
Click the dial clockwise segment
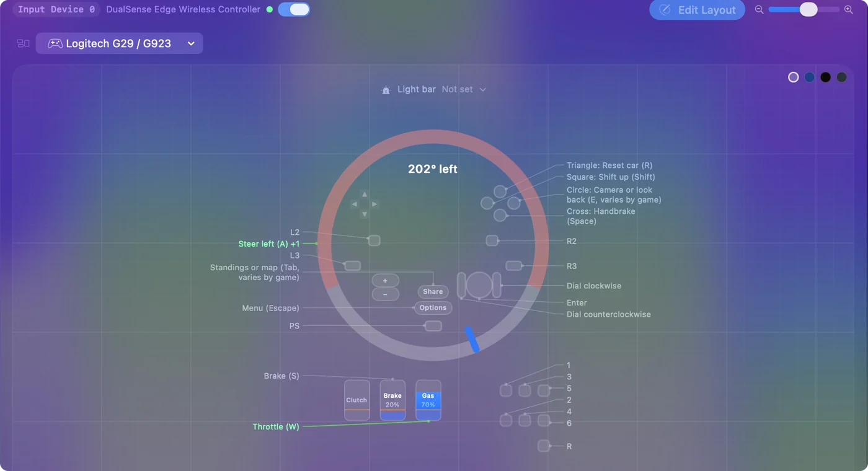pyautogui.click(x=497, y=285)
